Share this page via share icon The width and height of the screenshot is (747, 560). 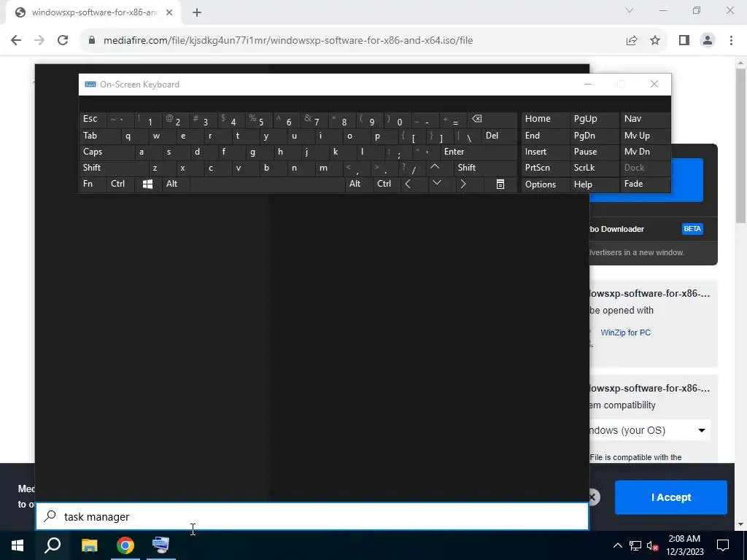pos(632,40)
